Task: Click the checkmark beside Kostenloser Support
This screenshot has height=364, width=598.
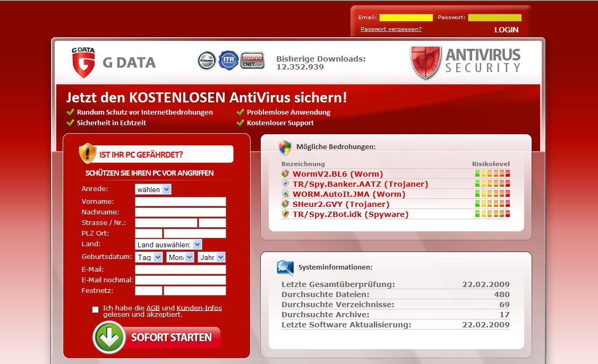Action: (x=240, y=123)
